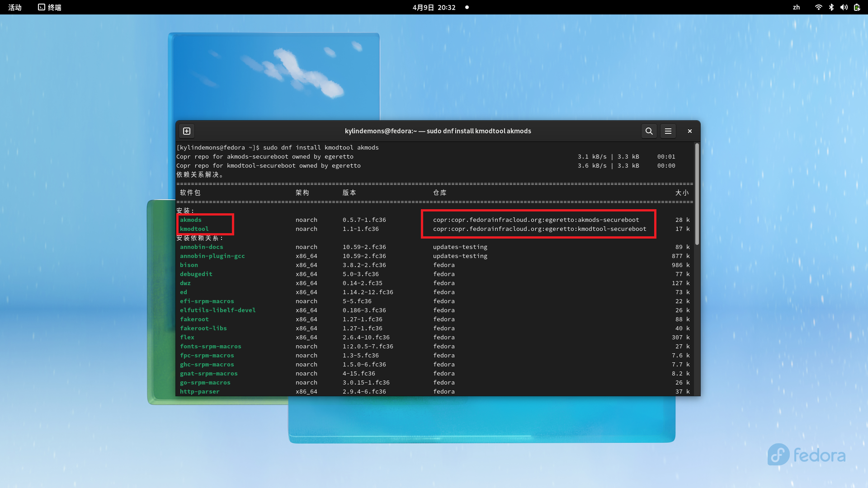Click the volume speaker icon
Image resolution: width=868 pixels, height=488 pixels.
[x=844, y=7]
